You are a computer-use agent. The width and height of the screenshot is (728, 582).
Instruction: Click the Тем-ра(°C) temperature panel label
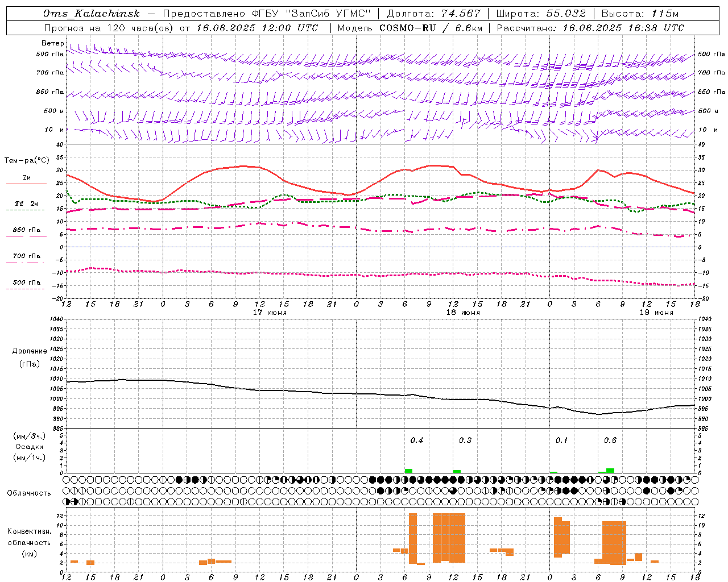27,161
